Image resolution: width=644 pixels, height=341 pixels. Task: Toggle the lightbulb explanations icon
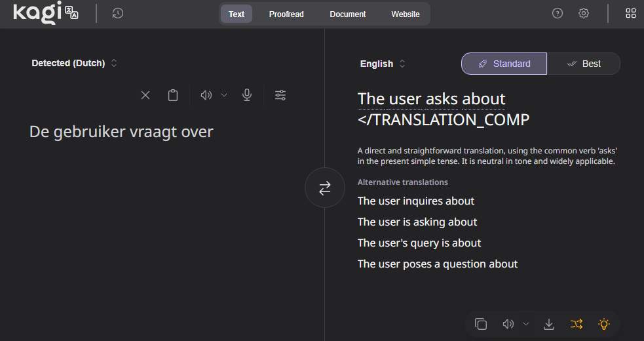603,324
